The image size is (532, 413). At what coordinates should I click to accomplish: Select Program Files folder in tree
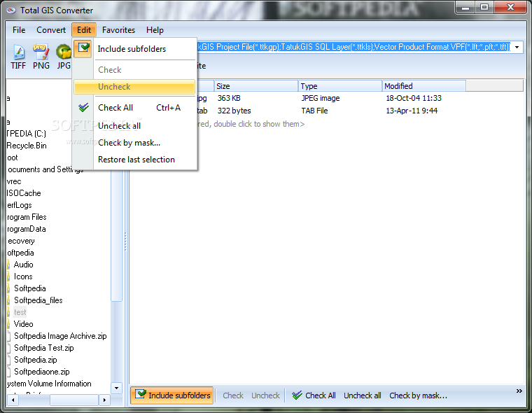pos(27,217)
